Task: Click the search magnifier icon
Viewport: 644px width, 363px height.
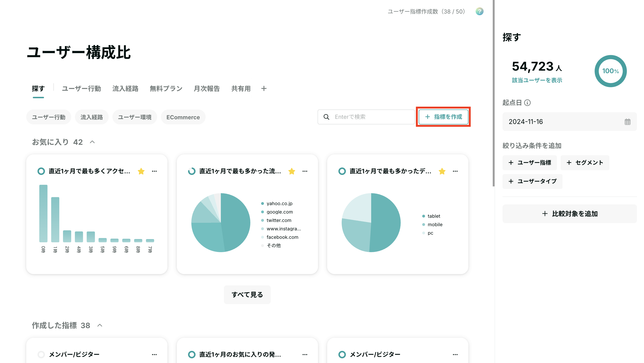Action: [326, 117]
